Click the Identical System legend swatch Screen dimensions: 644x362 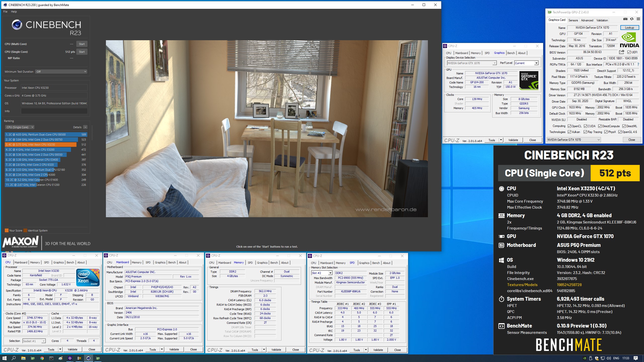coord(25,231)
